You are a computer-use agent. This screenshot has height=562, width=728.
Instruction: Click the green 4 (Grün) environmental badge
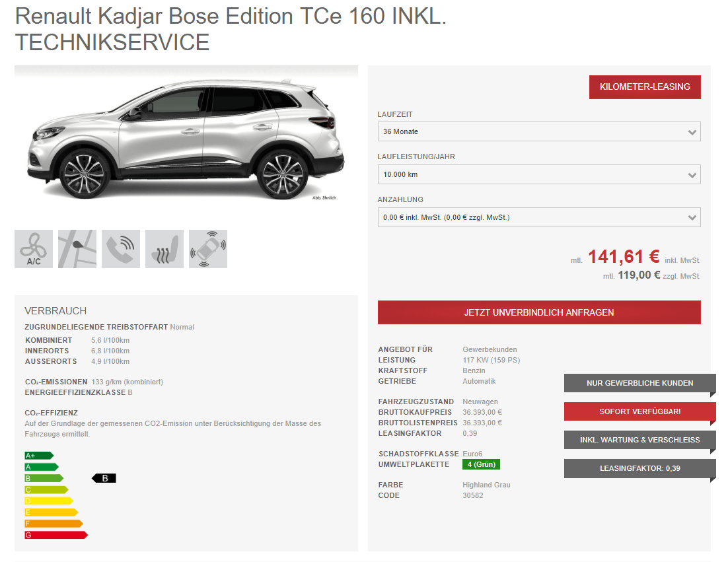(481, 464)
